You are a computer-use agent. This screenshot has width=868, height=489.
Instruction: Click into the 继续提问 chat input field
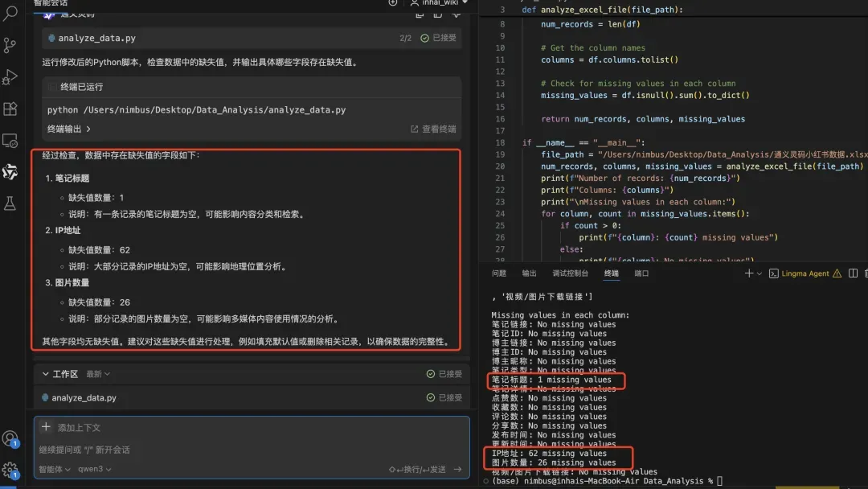252,450
